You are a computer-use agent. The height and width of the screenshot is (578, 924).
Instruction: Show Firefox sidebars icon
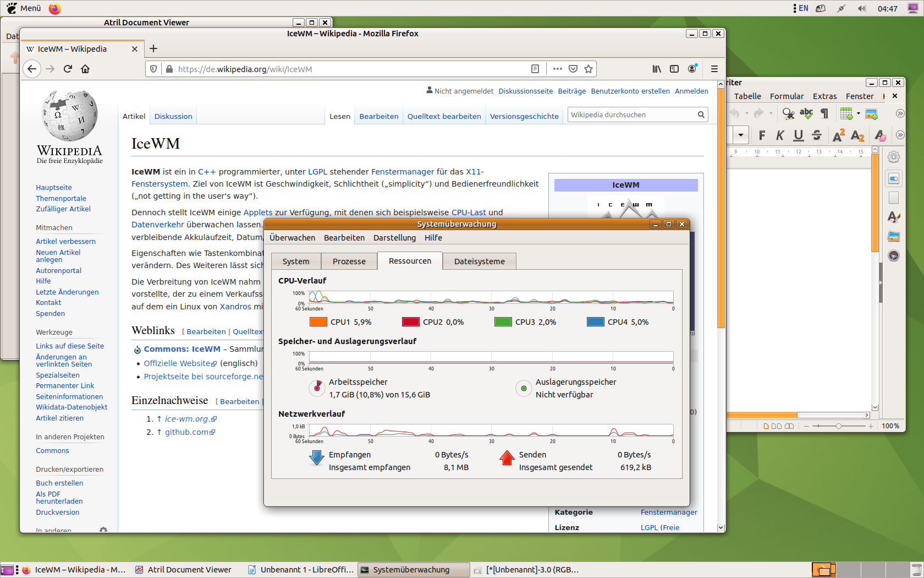(674, 69)
